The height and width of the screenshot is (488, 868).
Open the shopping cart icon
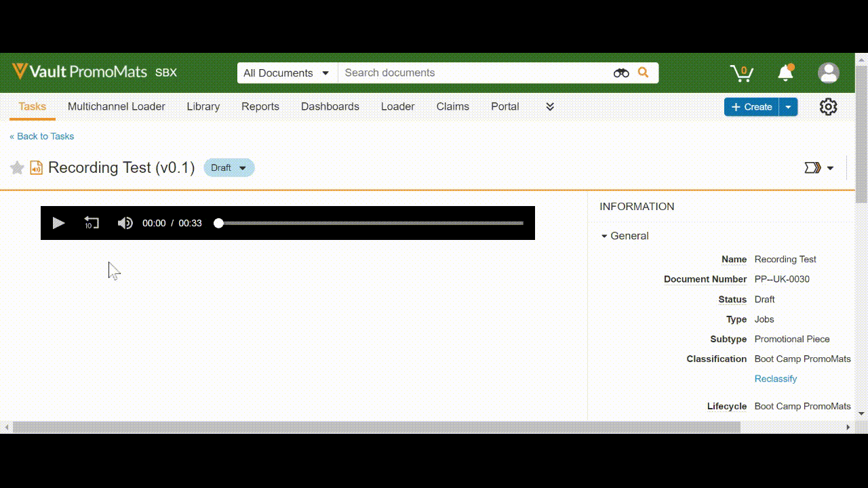click(741, 73)
